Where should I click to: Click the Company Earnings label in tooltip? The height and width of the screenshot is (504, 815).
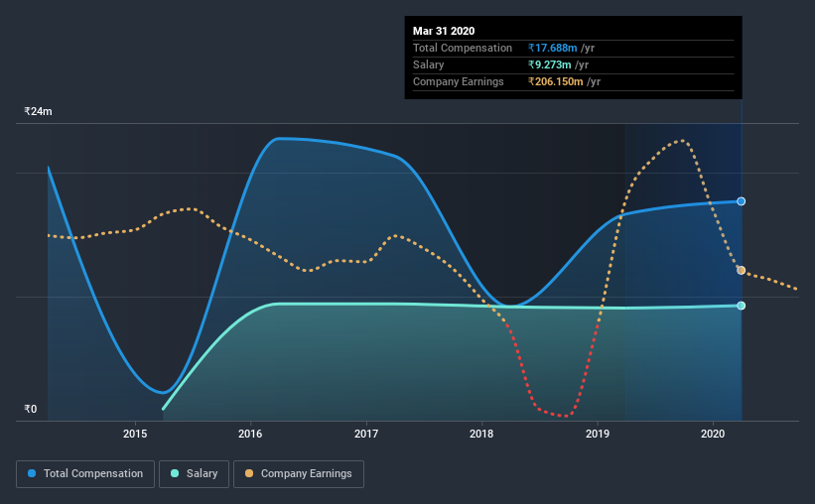[x=459, y=81]
